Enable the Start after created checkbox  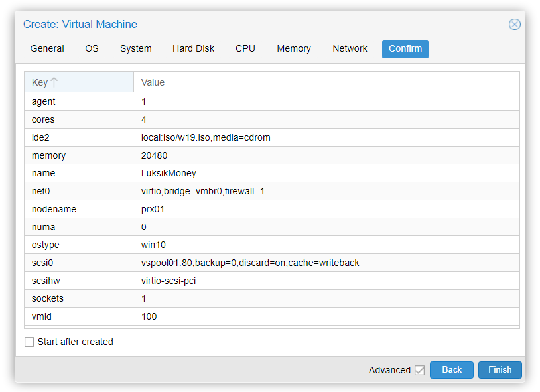click(29, 342)
